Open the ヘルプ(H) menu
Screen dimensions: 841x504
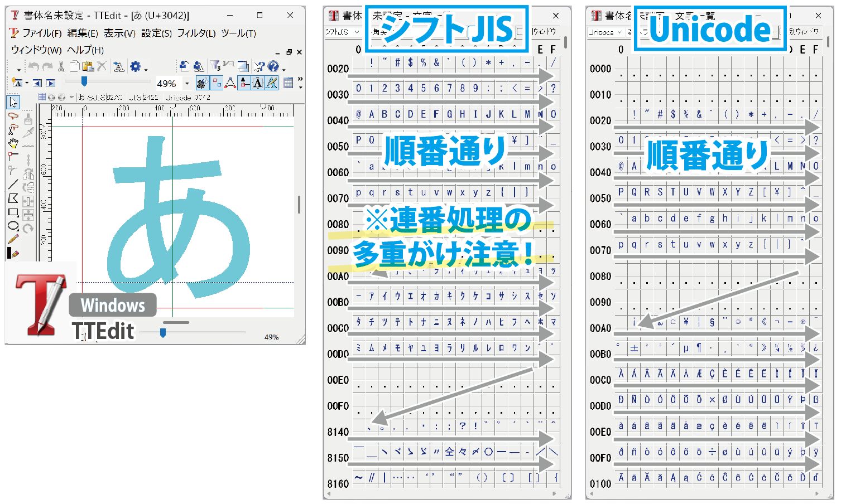pyautogui.click(x=85, y=50)
